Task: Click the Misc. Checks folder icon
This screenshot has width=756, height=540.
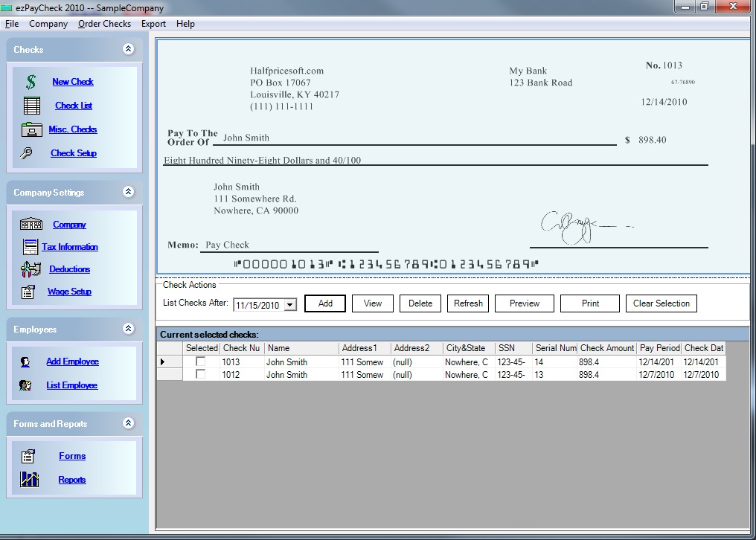Action: pos(32,129)
